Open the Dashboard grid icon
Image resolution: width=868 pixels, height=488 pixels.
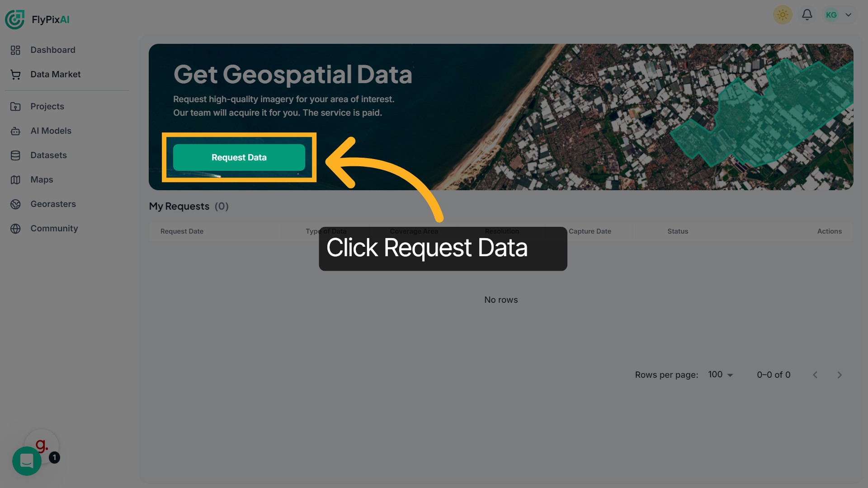pyautogui.click(x=15, y=50)
